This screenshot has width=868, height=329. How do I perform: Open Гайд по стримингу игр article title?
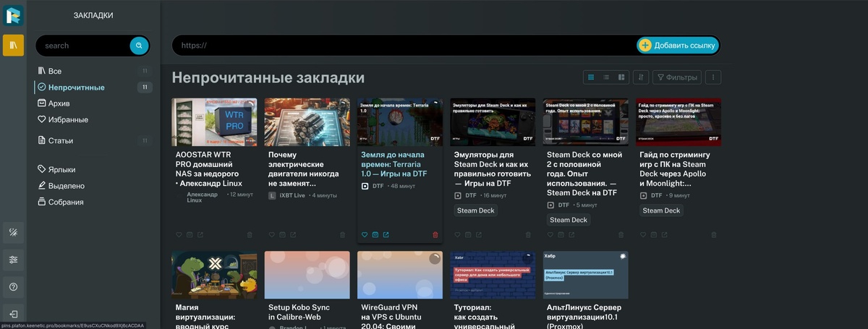pyautogui.click(x=675, y=168)
